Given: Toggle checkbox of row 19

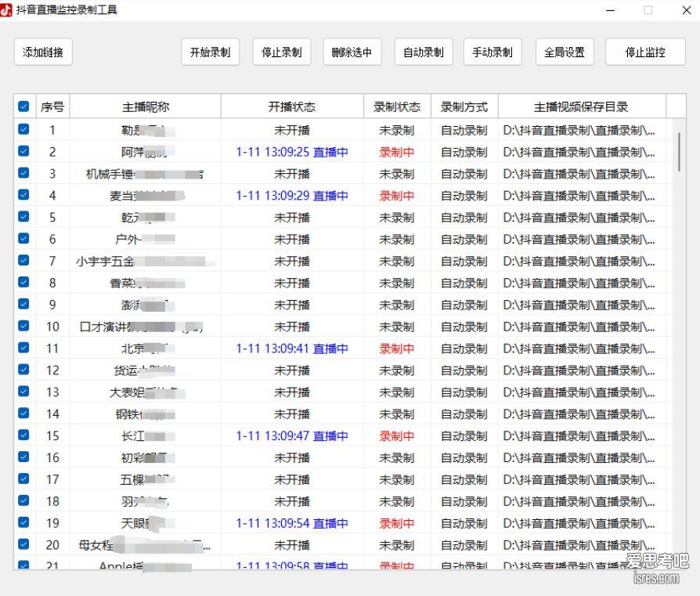Looking at the screenshot, I should click(23, 522).
